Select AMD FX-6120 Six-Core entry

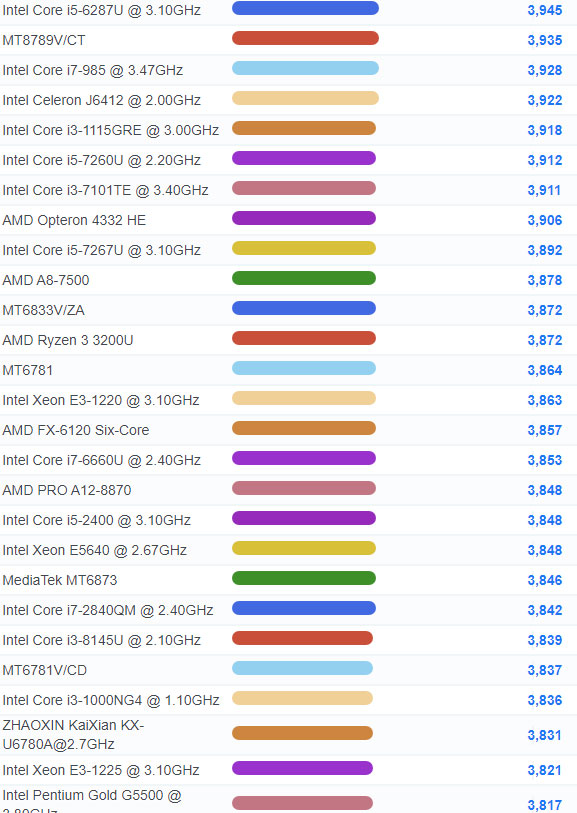click(x=76, y=431)
